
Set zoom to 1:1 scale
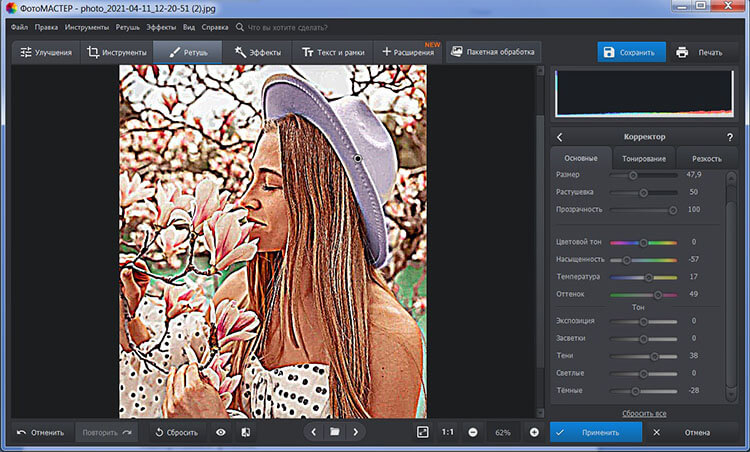point(447,432)
